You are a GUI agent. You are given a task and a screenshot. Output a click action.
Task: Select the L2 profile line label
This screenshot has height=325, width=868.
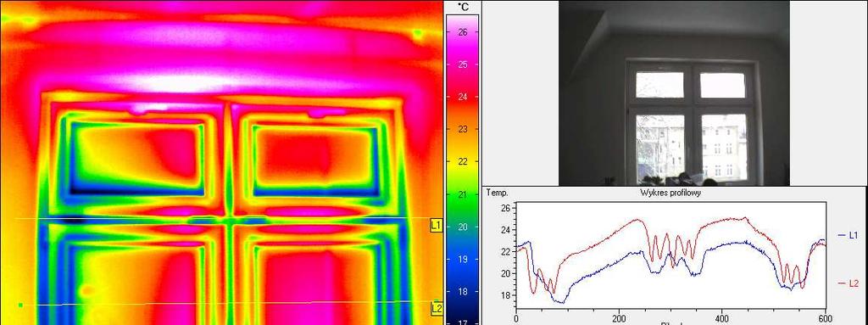pyautogui.click(x=437, y=308)
